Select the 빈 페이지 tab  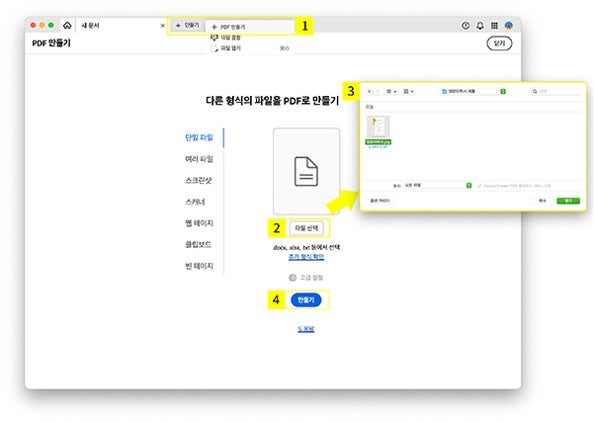click(x=199, y=266)
